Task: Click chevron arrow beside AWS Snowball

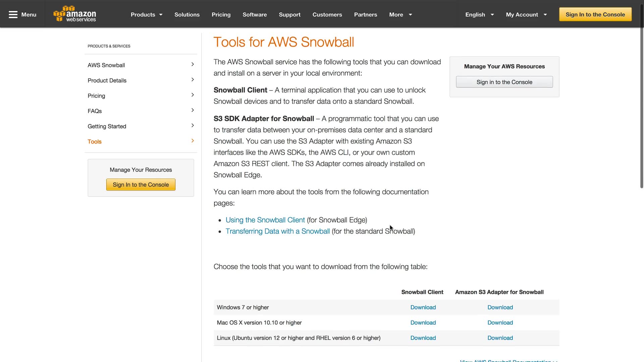Action: (x=193, y=64)
